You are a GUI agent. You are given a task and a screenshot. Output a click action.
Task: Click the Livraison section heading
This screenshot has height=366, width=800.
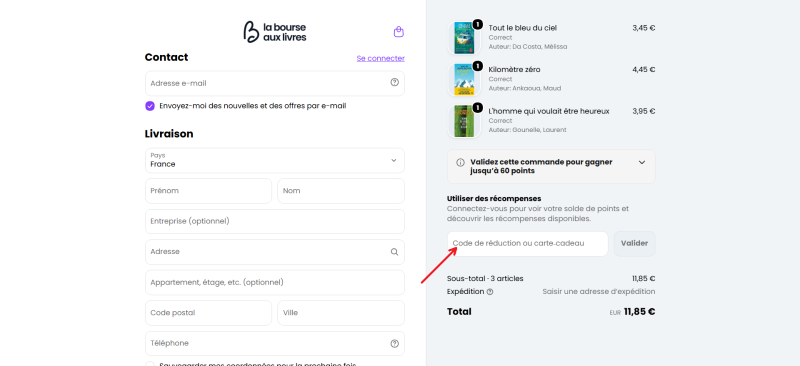click(x=169, y=134)
